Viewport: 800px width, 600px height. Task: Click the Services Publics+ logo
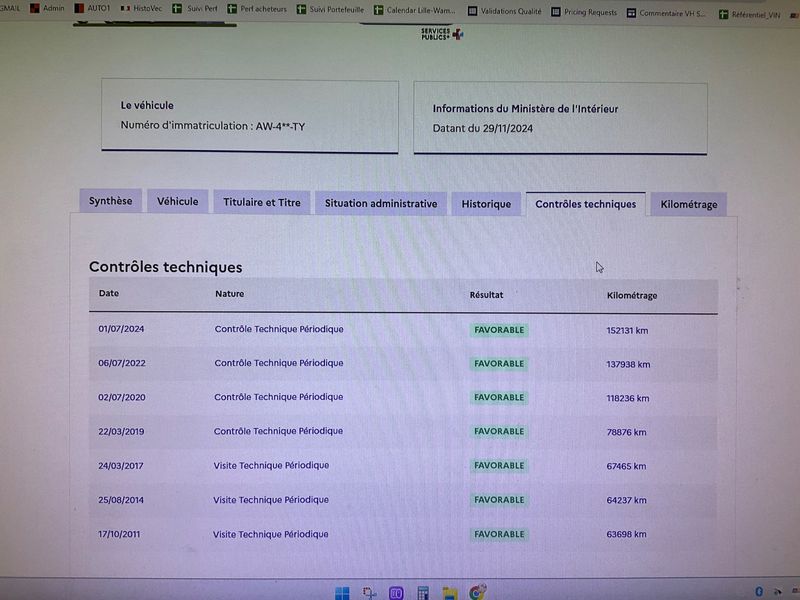click(442, 34)
